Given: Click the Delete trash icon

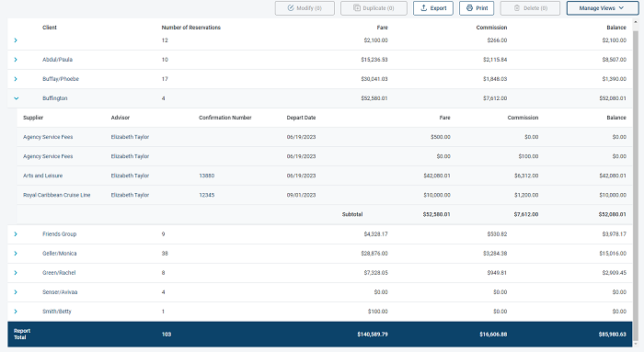Looking at the screenshot, I should point(517,7).
